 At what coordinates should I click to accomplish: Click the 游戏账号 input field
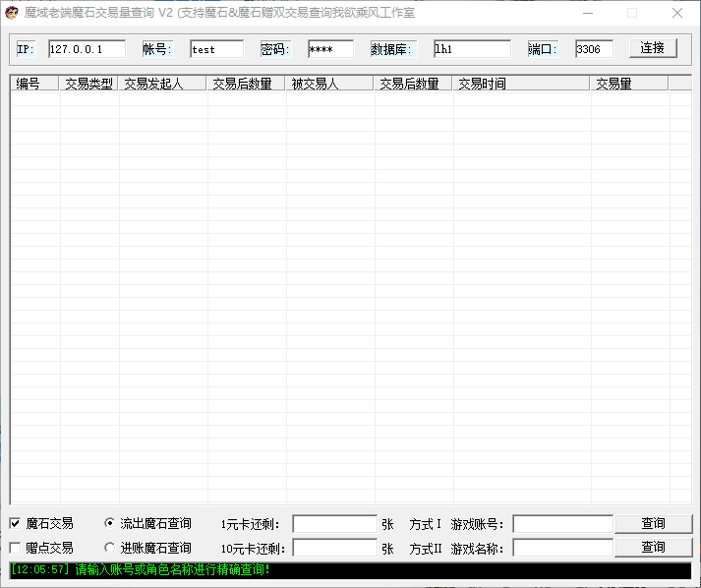pos(562,524)
